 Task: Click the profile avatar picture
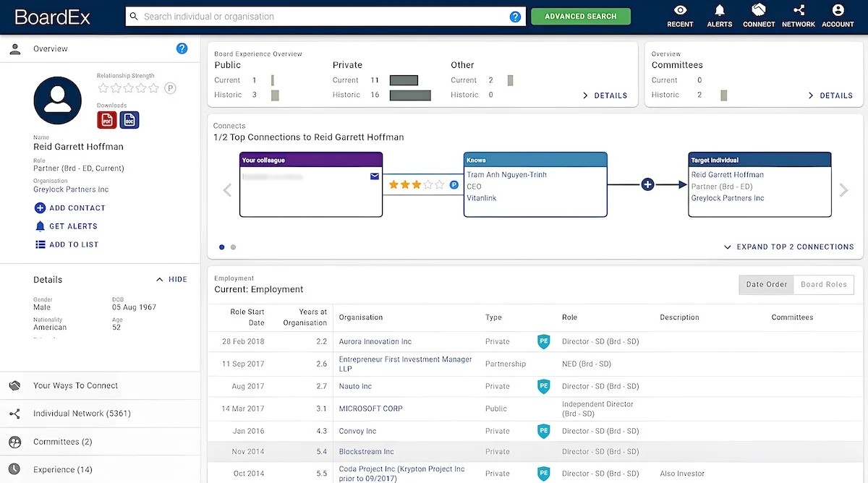pyautogui.click(x=58, y=101)
